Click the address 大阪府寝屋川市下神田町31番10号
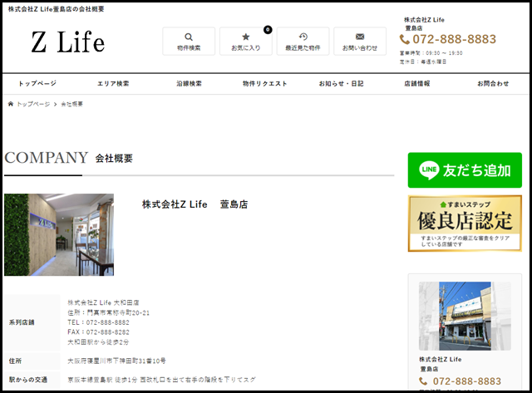This screenshot has height=393, width=532. click(x=116, y=361)
